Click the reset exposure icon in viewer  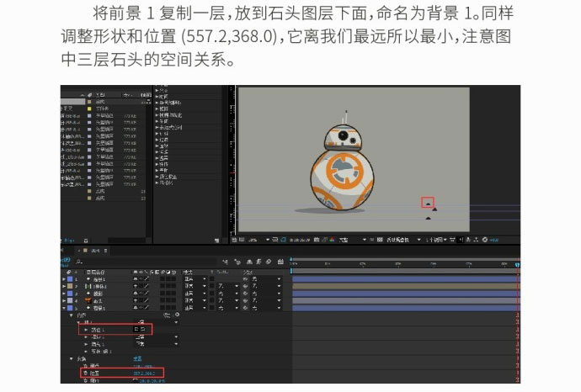coord(485,240)
